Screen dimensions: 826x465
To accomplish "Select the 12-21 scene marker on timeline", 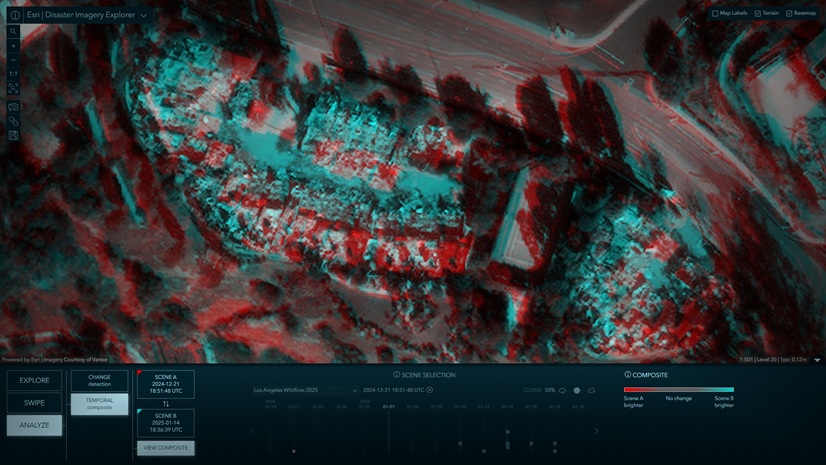I will [294, 451].
